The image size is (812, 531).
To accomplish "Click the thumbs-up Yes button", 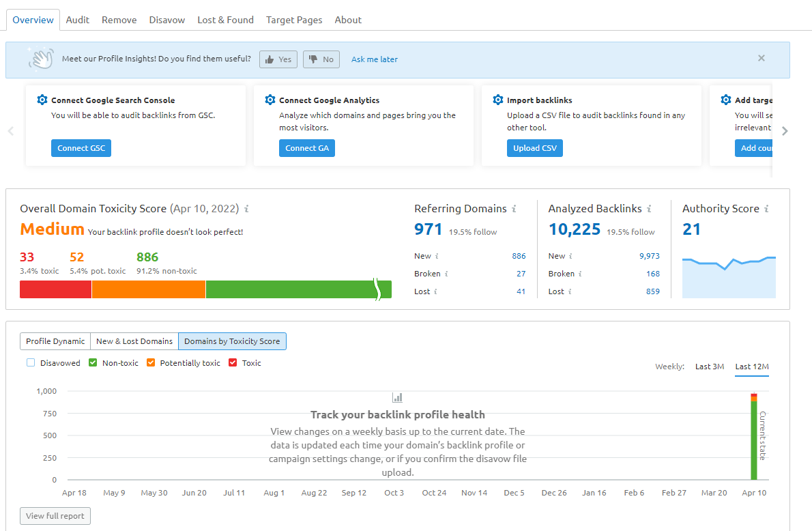I will click(278, 59).
